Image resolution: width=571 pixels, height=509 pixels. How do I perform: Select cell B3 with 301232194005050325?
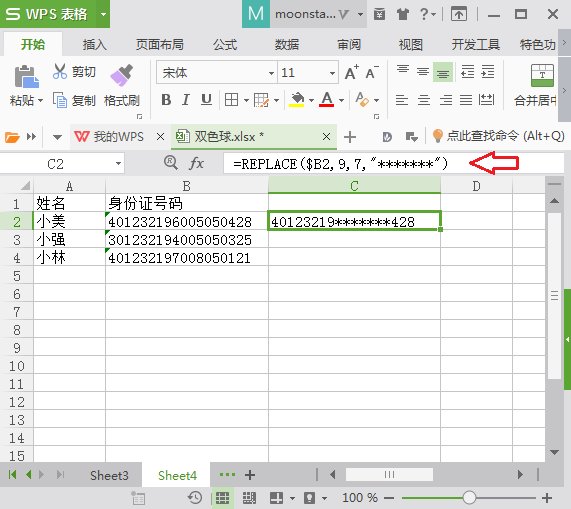point(187,240)
